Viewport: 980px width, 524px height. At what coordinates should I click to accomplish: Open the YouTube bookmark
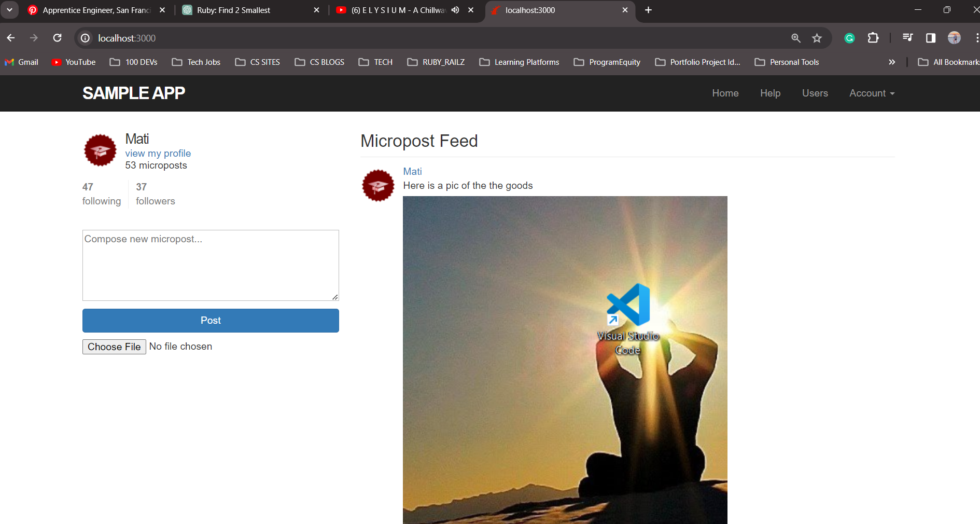tap(74, 62)
